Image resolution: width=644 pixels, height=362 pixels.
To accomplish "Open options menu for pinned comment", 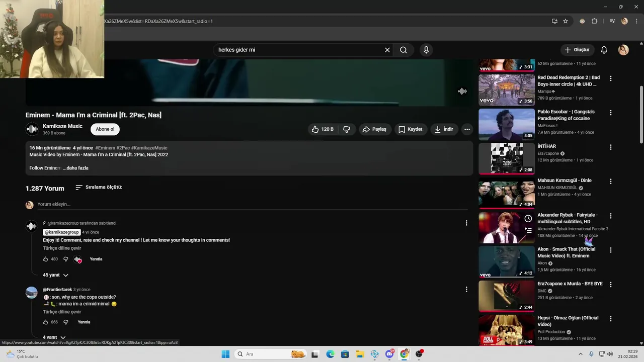I will click(x=466, y=223).
